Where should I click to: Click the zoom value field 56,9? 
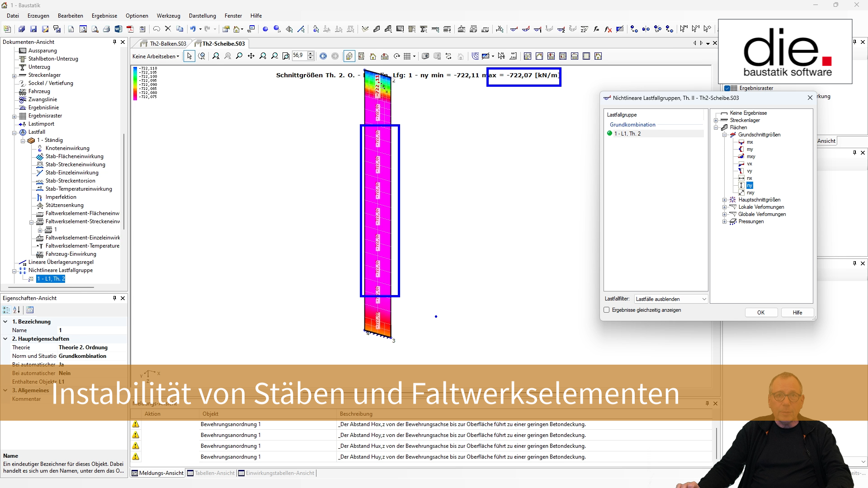(300, 56)
